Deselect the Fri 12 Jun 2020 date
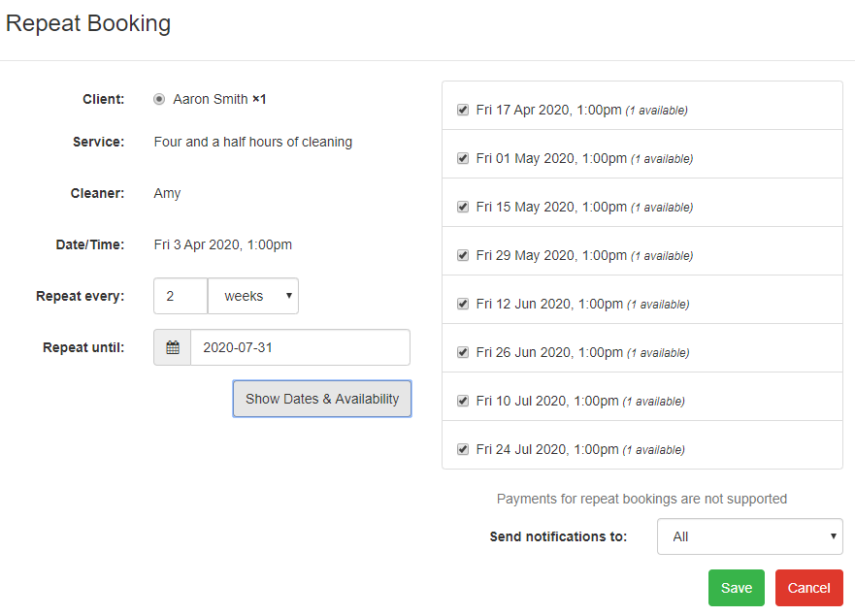 click(x=463, y=304)
